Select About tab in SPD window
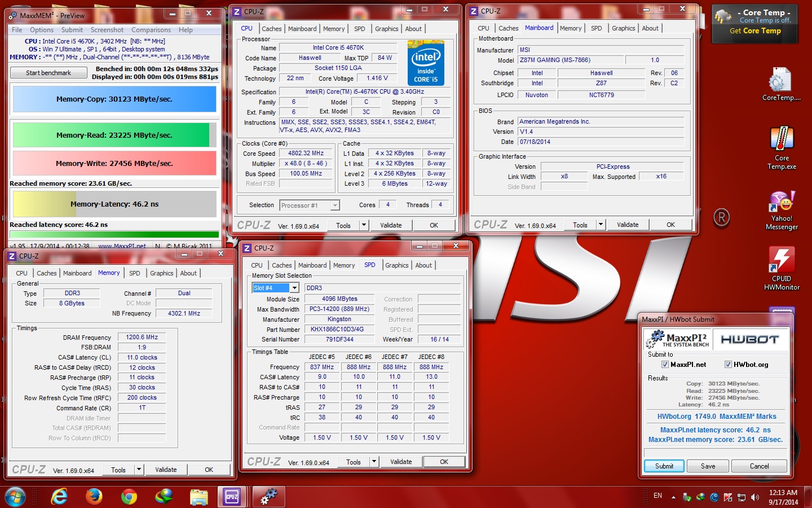This screenshot has height=508, width=812. tap(423, 265)
